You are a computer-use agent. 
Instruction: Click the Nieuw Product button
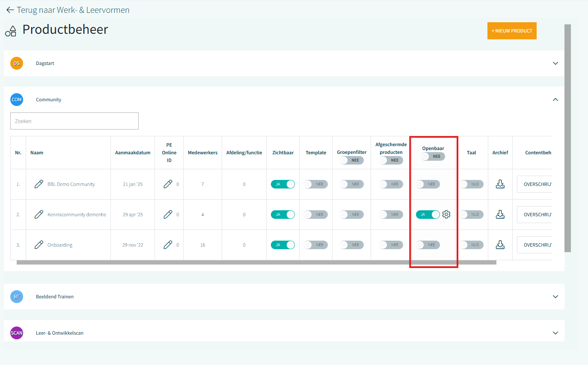pos(511,31)
